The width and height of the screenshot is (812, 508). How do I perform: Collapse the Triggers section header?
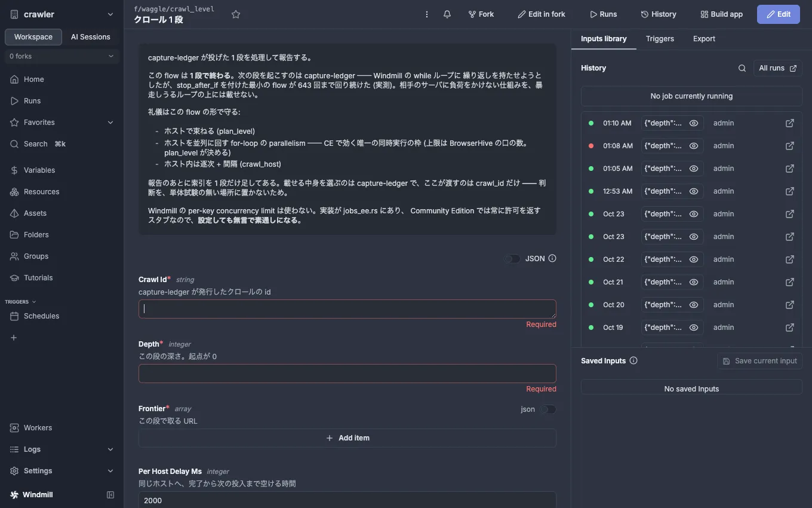pos(20,302)
